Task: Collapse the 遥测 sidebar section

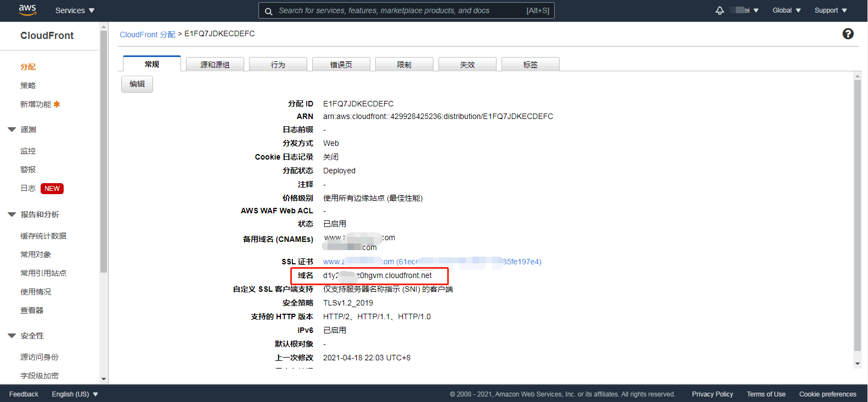Action: click(x=12, y=130)
